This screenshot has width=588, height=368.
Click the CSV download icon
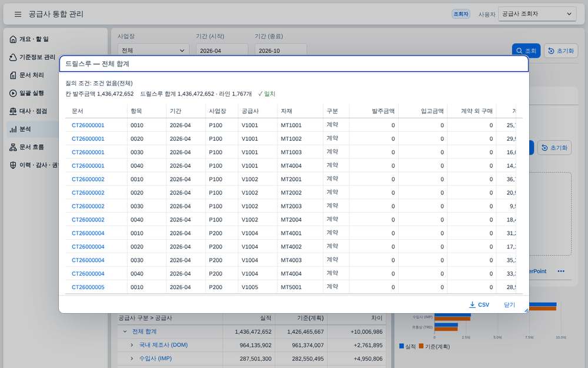click(472, 304)
